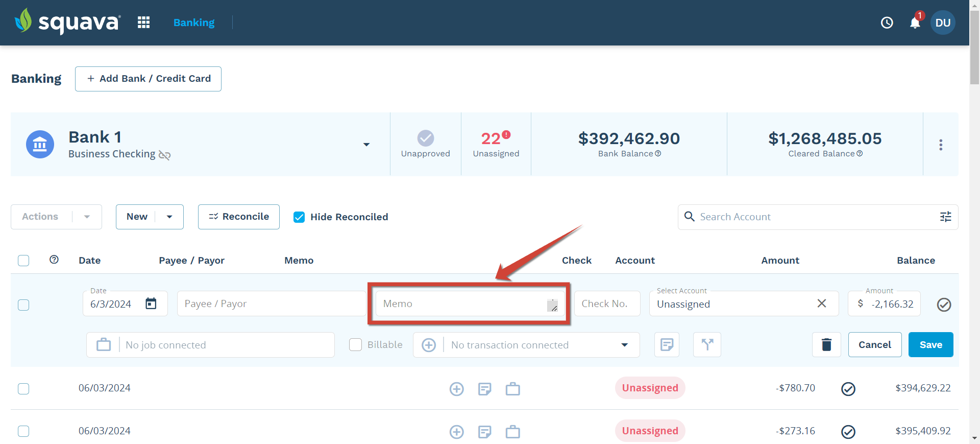The height and width of the screenshot is (444, 980).
Task: Open notes icon in the edit row
Action: (x=667, y=345)
